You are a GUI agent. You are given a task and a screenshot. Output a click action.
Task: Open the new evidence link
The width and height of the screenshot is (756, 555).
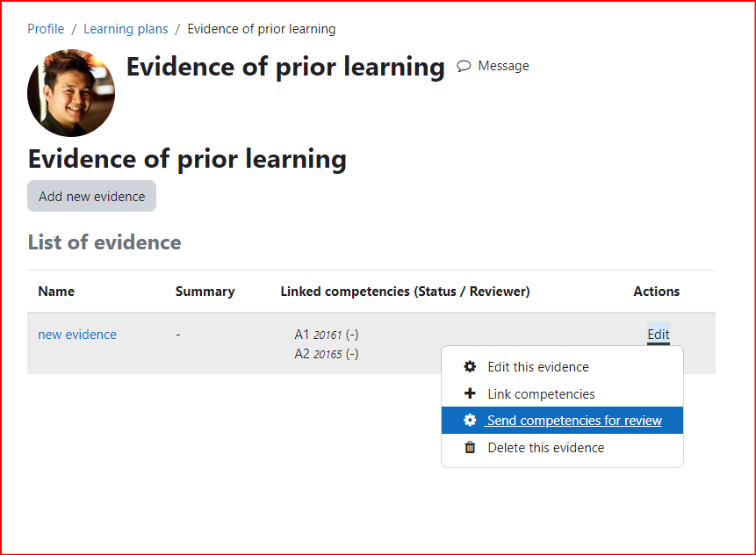coord(77,335)
